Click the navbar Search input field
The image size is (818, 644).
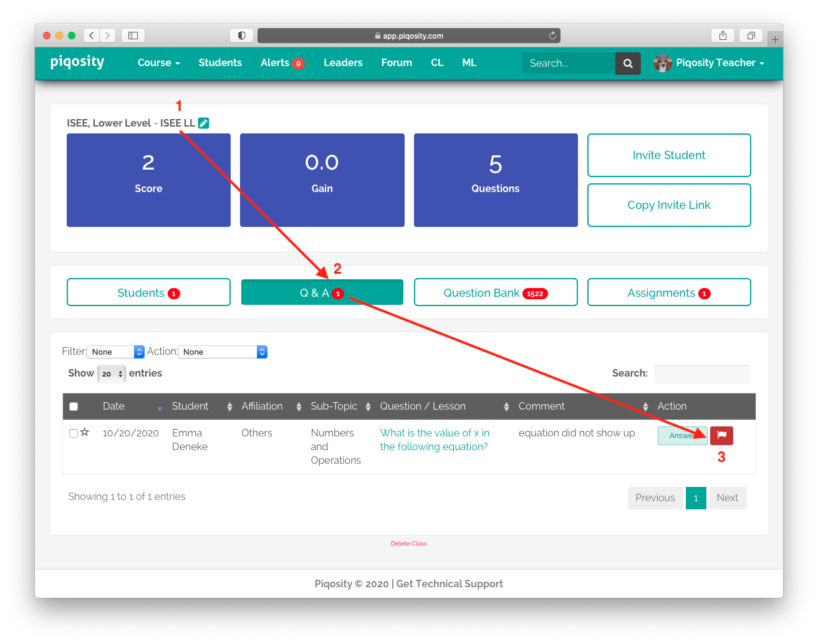point(569,63)
